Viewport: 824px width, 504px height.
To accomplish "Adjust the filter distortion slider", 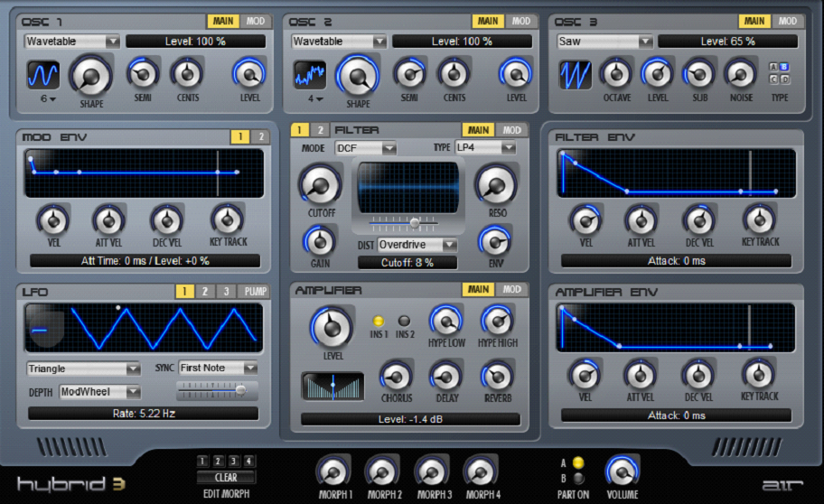I will click(x=403, y=223).
